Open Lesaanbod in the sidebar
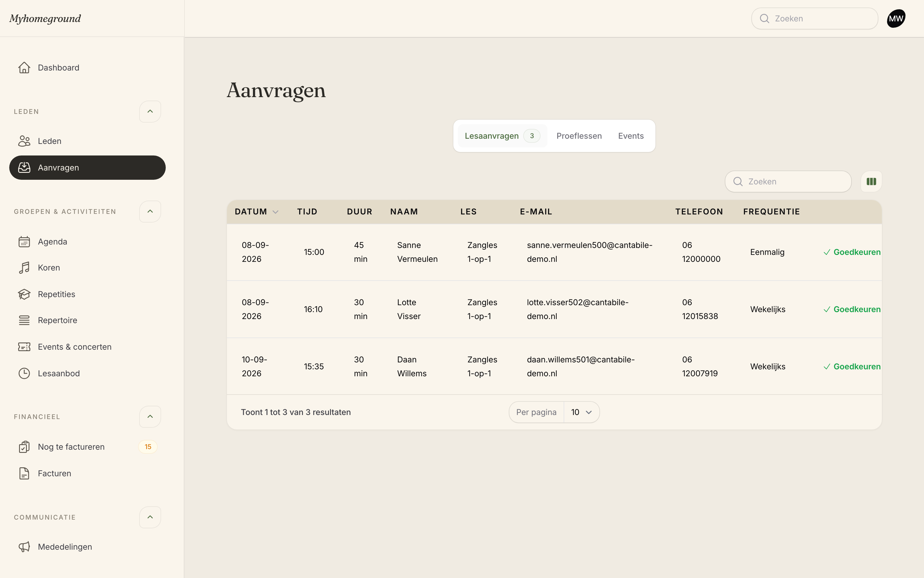Viewport: 924px width, 578px height. tap(87, 373)
